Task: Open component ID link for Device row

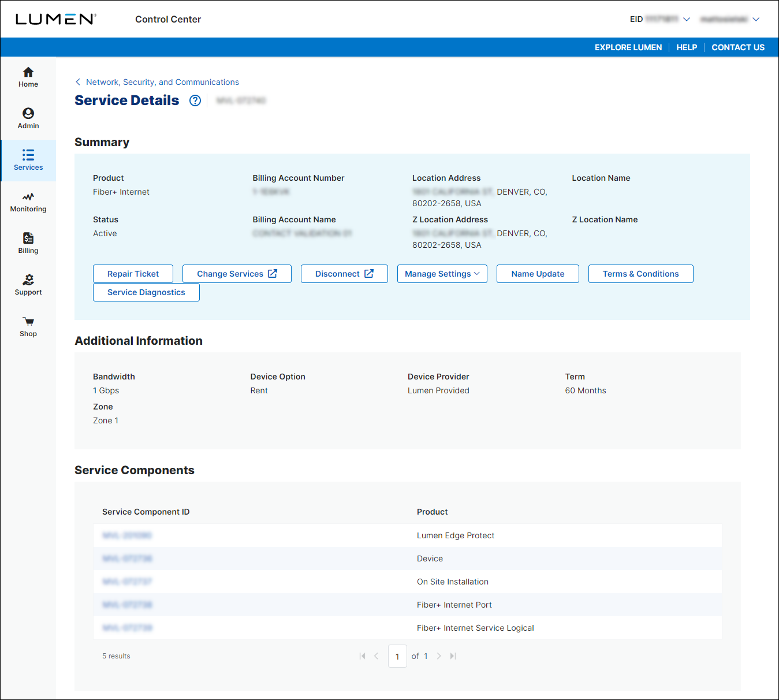Action: click(127, 558)
